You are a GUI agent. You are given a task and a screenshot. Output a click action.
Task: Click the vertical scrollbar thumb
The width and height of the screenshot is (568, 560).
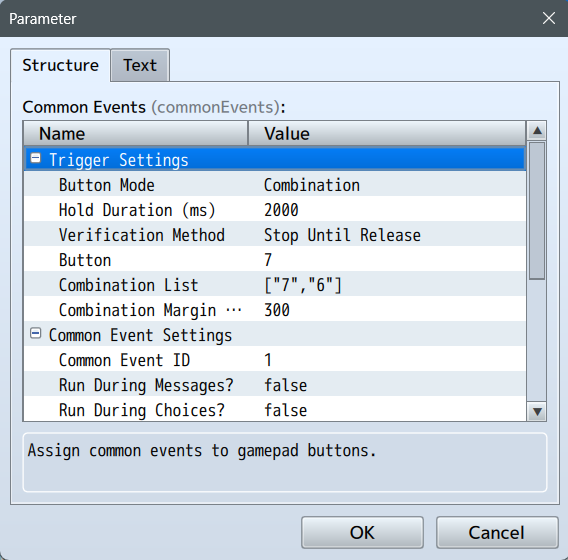tap(537, 211)
